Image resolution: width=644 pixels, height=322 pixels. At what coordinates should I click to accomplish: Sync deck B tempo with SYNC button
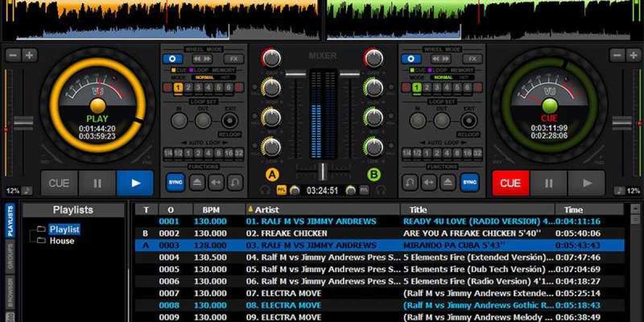[x=470, y=182]
